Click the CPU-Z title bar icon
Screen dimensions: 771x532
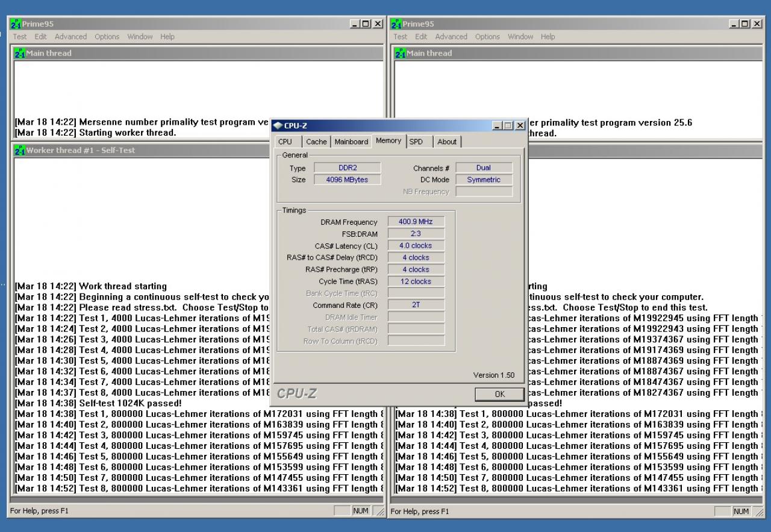(x=277, y=126)
